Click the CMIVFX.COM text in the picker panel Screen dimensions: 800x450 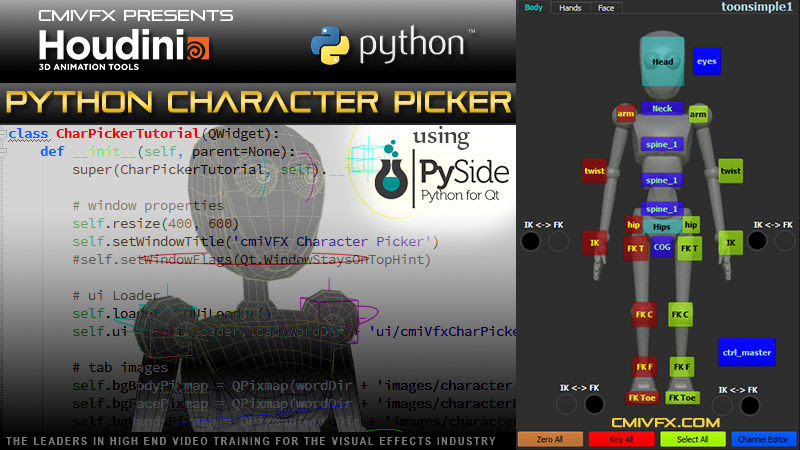coord(665,422)
